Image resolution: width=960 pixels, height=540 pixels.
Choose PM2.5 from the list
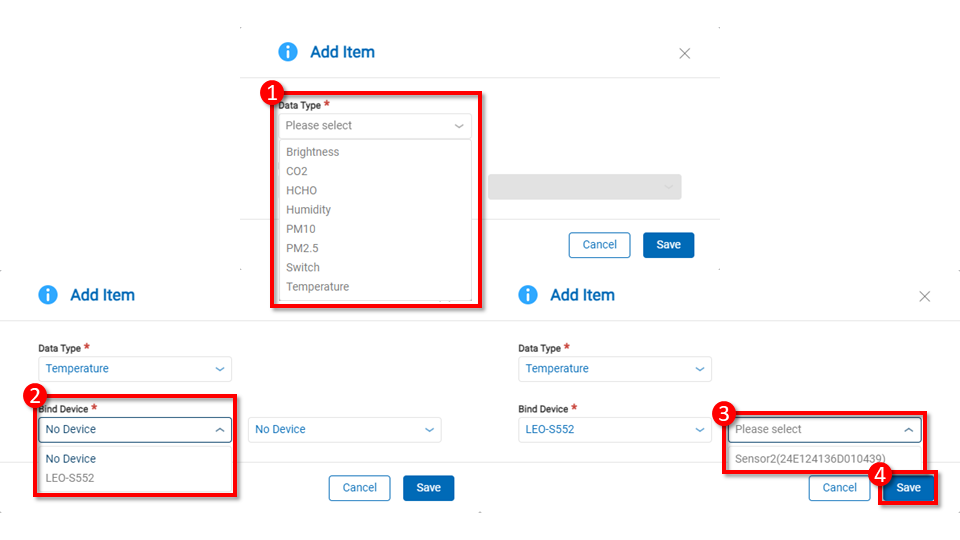(302, 248)
